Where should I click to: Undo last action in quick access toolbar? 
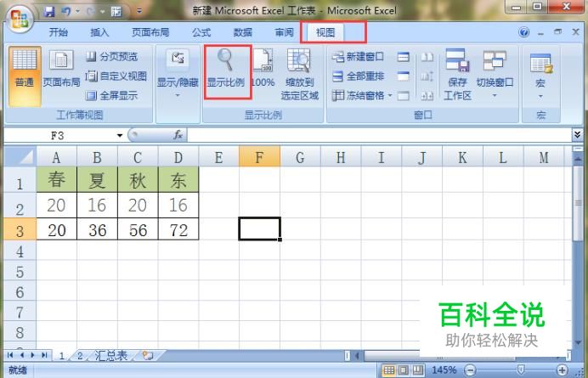(x=66, y=12)
